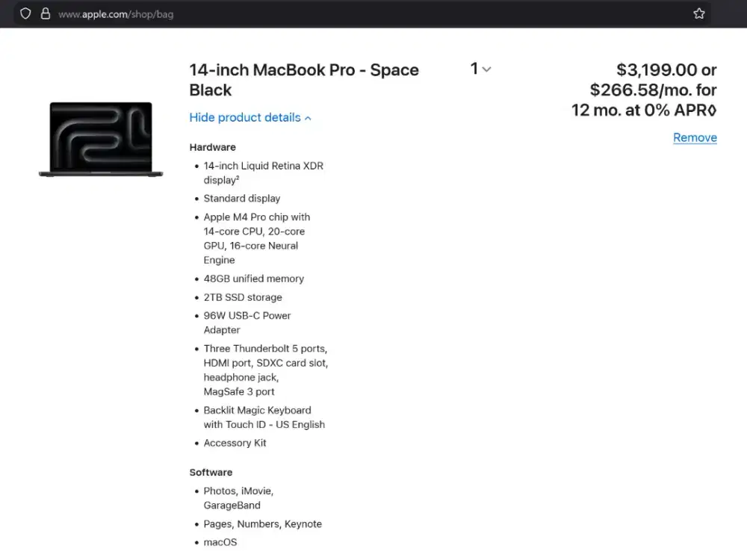Click the Hide product details link
Screen dimensions: 747x560
coord(245,117)
